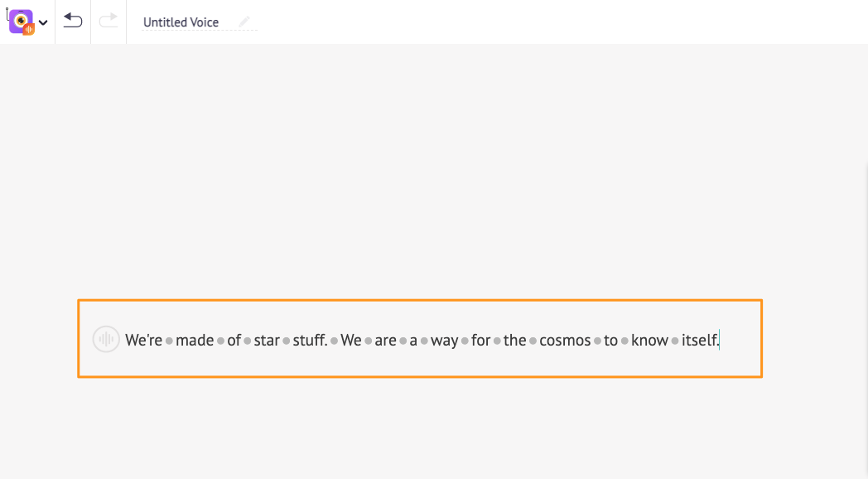Screen dimensions: 868x479
Task: Click empty space inside the orange text block
Action: [x=740, y=339]
